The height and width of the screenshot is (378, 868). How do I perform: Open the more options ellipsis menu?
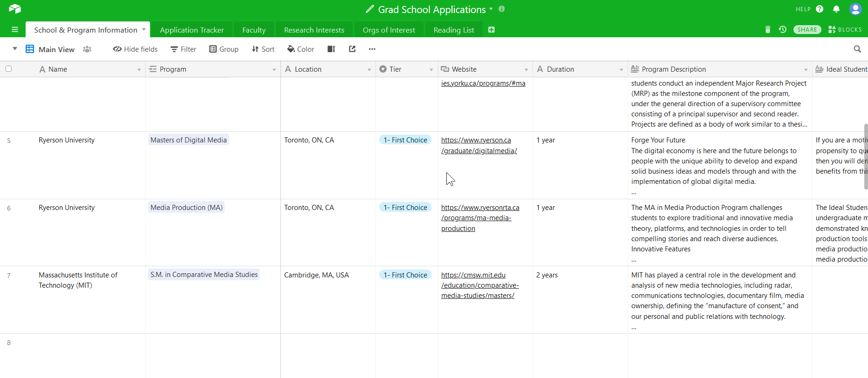pos(372,49)
